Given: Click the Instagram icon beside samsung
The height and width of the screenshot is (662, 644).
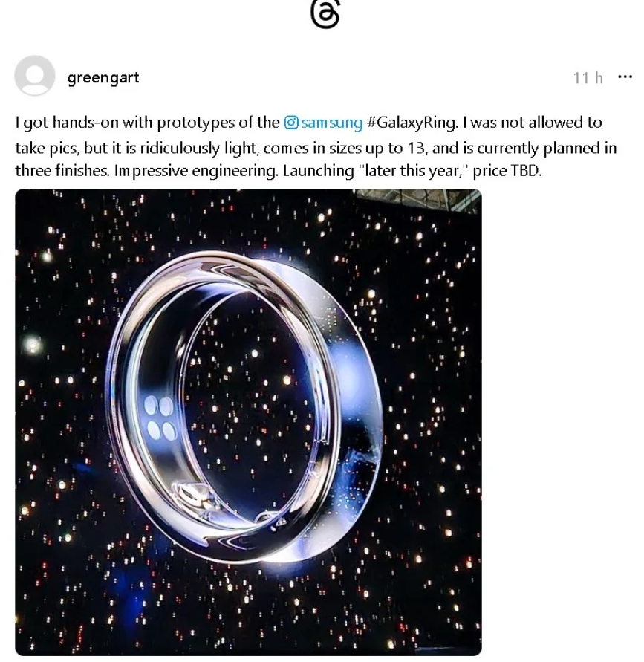Looking at the screenshot, I should pyautogui.click(x=290, y=123).
